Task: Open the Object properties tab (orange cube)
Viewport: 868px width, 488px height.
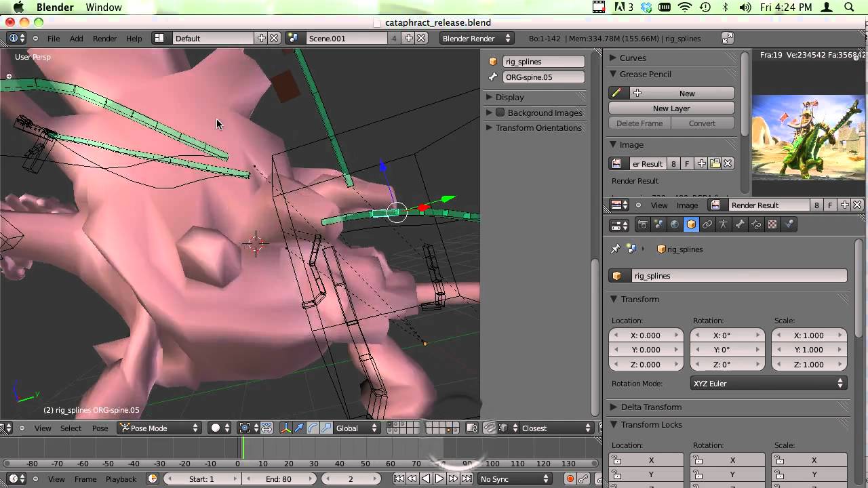Action: (x=691, y=225)
